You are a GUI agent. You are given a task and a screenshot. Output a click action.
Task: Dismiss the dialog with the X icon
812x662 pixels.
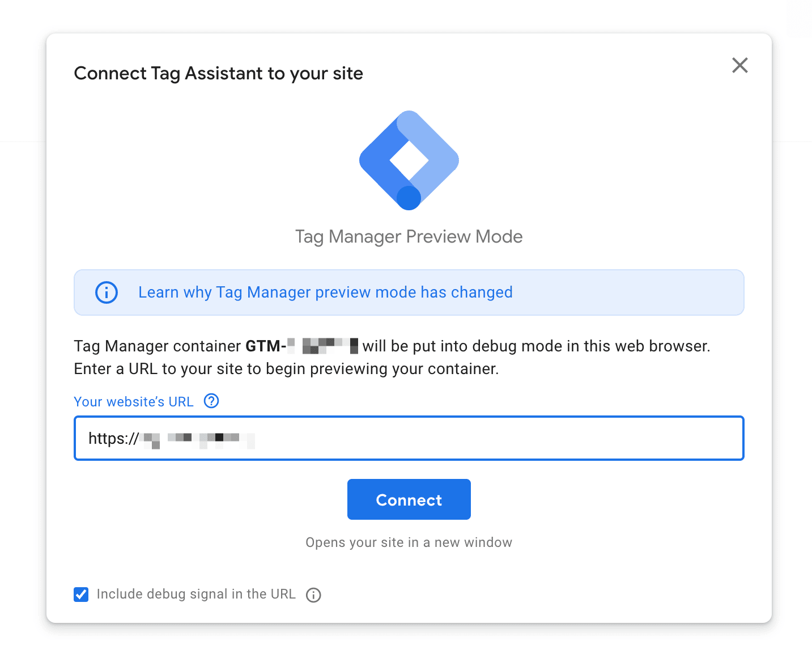coord(739,65)
